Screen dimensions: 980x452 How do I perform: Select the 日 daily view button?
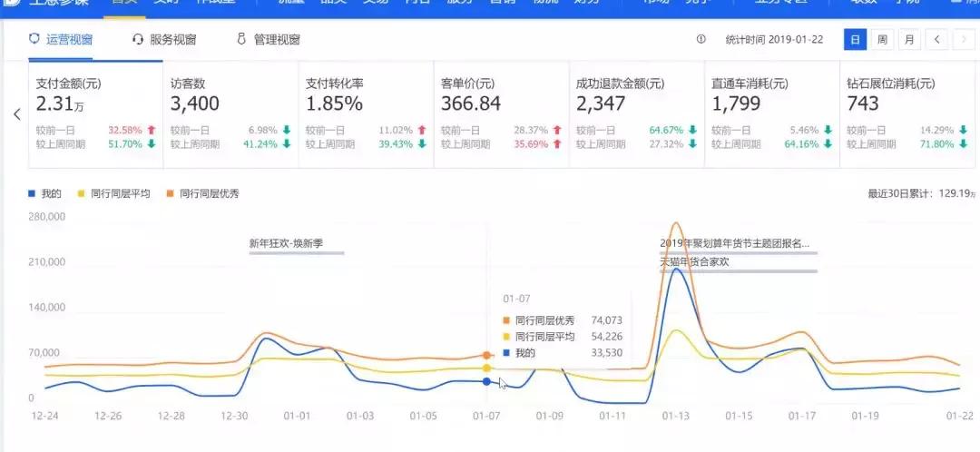(855, 39)
